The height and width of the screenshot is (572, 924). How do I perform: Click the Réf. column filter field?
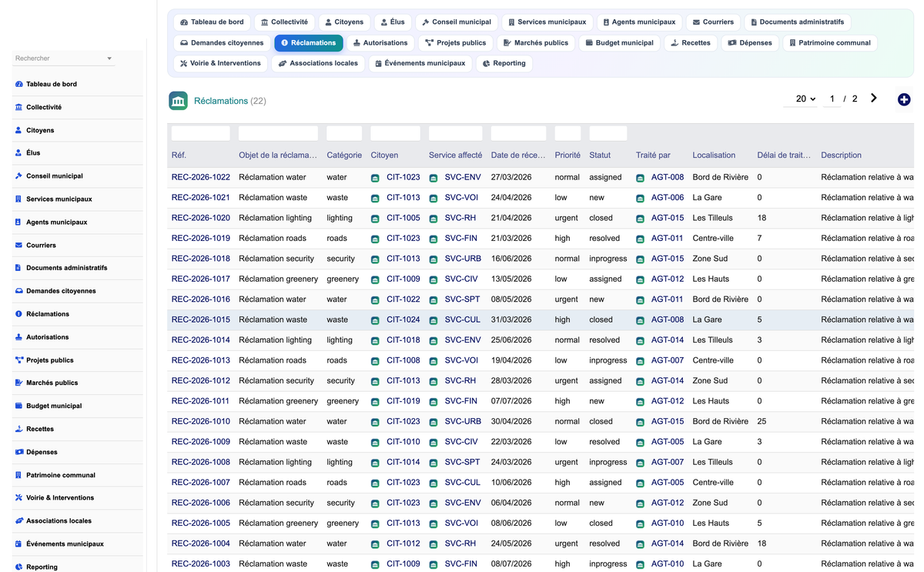pyautogui.click(x=201, y=133)
